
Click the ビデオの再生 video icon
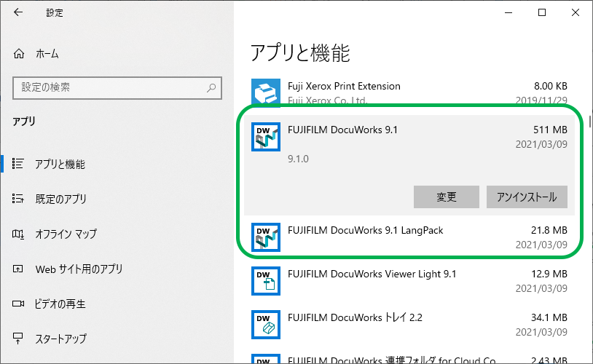coord(17,304)
